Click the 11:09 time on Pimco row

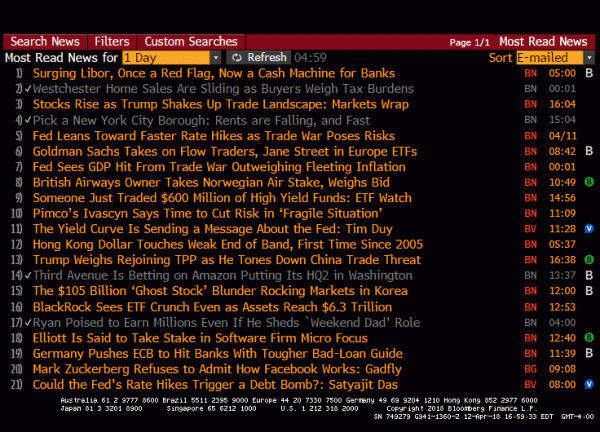[x=562, y=213]
